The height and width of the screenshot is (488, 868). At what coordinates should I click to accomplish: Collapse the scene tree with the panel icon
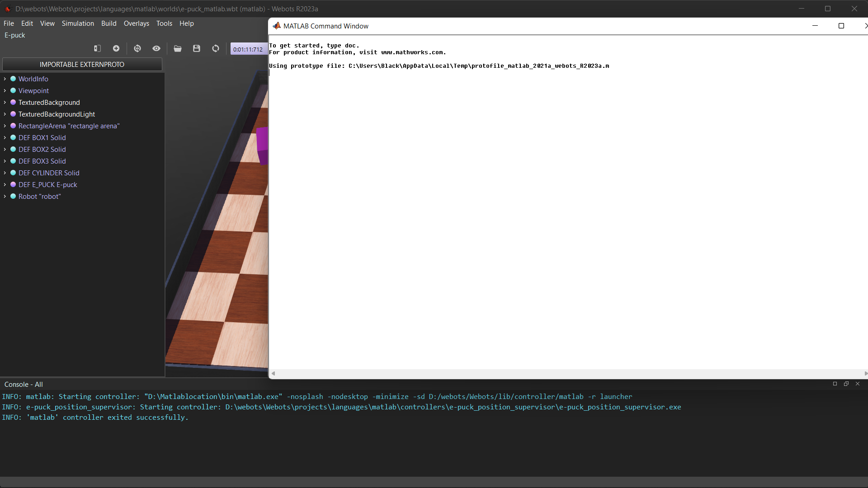97,48
